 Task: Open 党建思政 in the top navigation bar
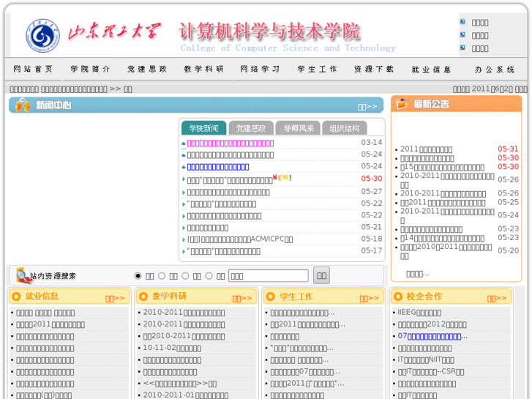[147, 70]
